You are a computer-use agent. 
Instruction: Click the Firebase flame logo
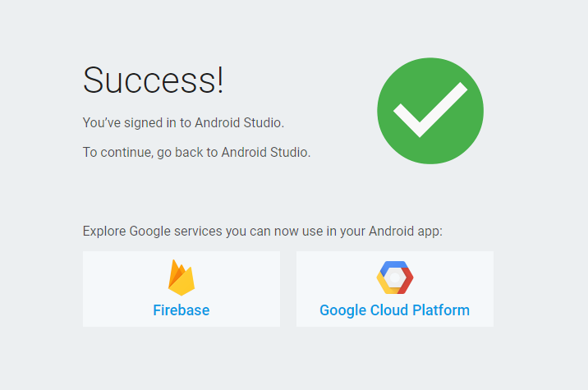[x=181, y=278]
